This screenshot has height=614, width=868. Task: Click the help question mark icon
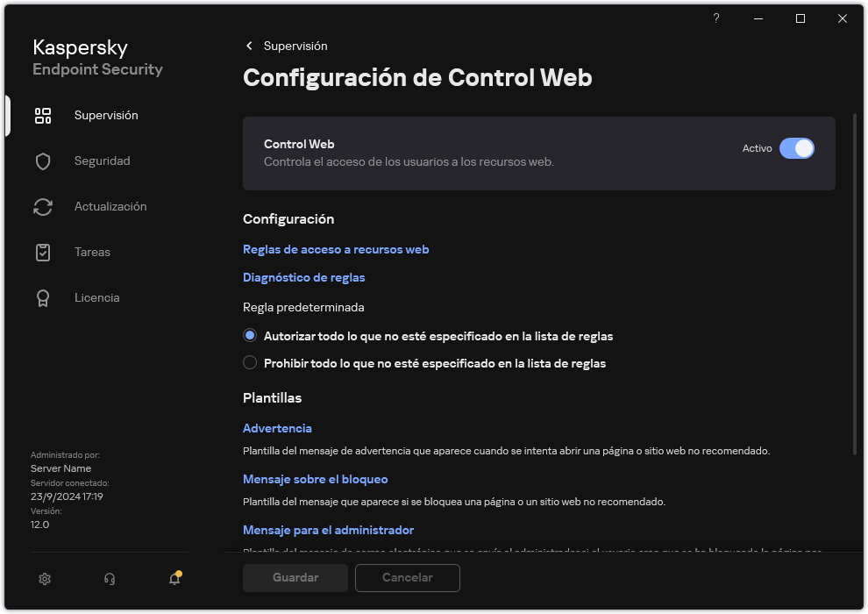point(715,18)
